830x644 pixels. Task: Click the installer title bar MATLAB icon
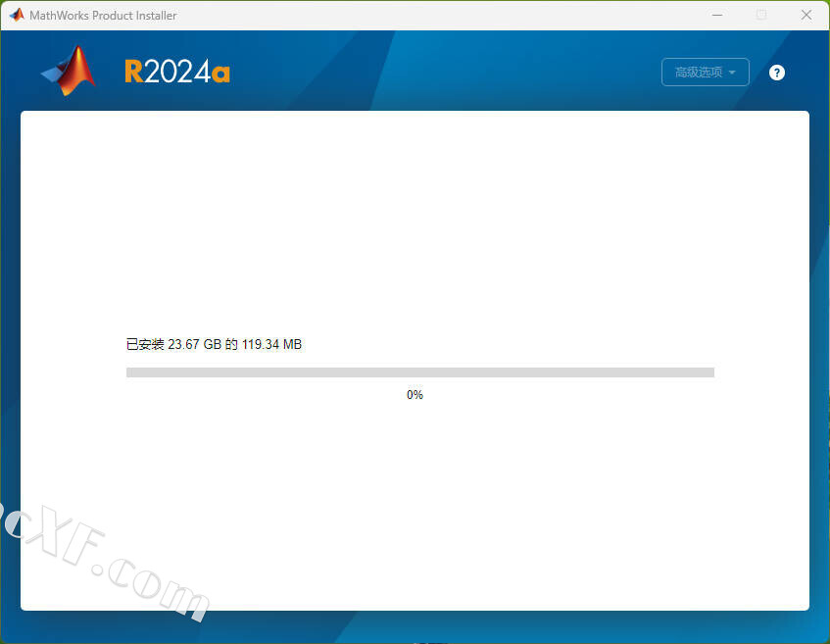[x=17, y=15]
